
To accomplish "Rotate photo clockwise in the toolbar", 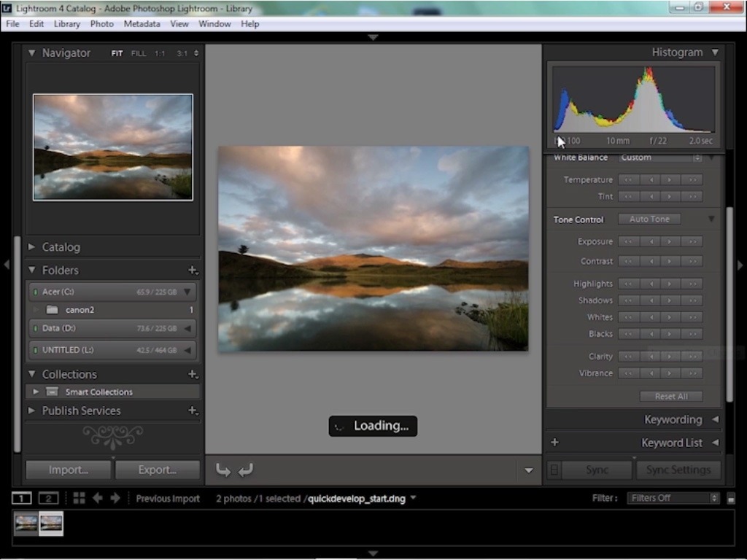I will pyautogui.click(x=246, y=470).
